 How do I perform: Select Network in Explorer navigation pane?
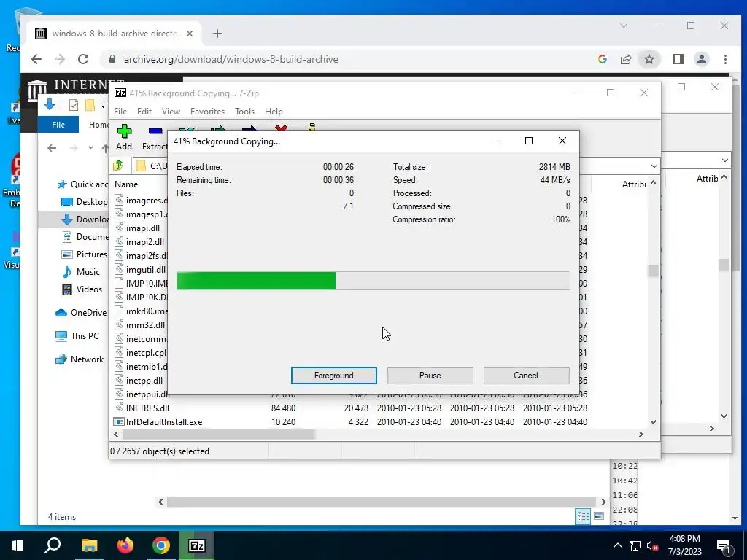pos(80,359)
